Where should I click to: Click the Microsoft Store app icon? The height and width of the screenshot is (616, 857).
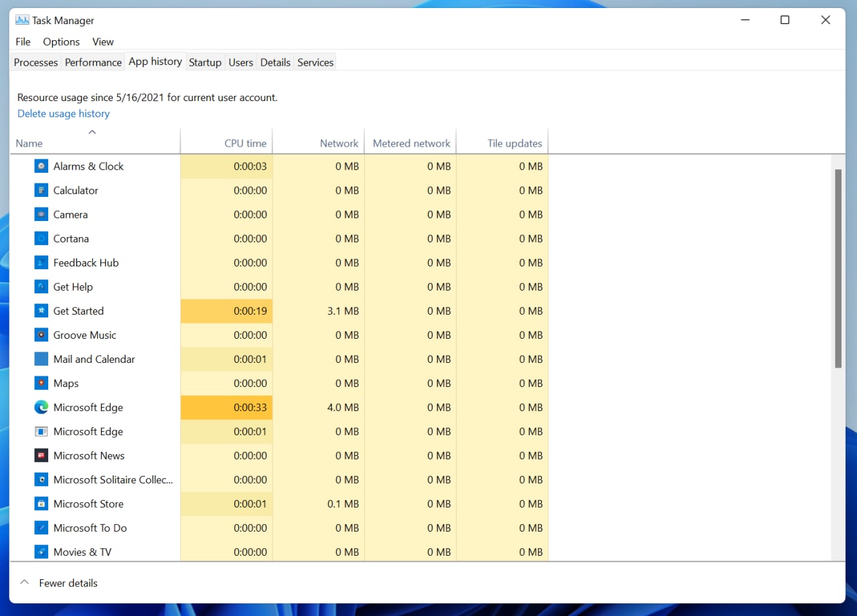click(42, 504)
